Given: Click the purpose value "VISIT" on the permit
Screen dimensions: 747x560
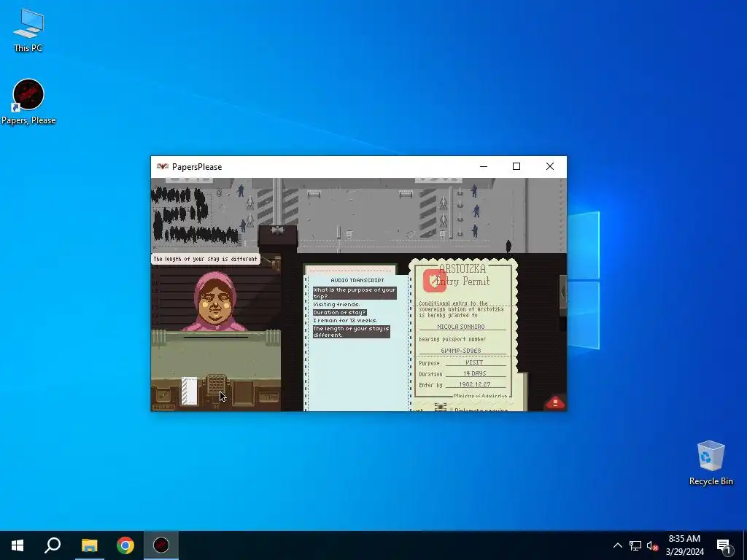Looking at the screenshot, I should point(474,362).
